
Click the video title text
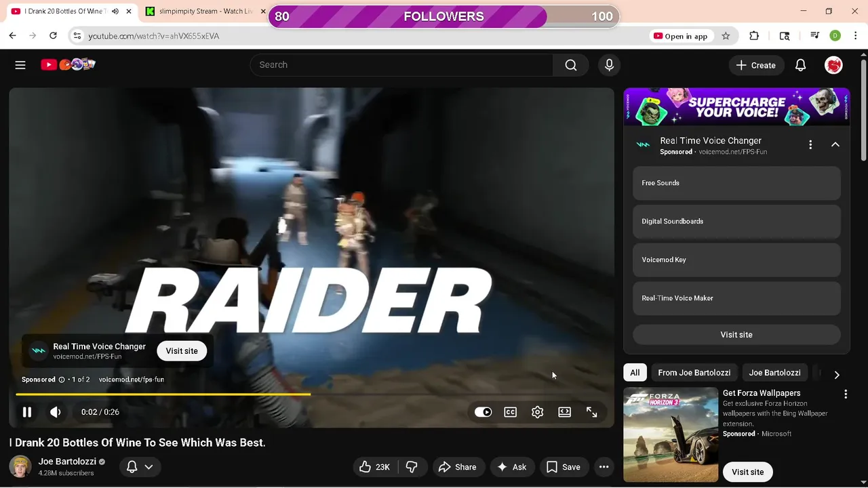click(x=138, y=443)
